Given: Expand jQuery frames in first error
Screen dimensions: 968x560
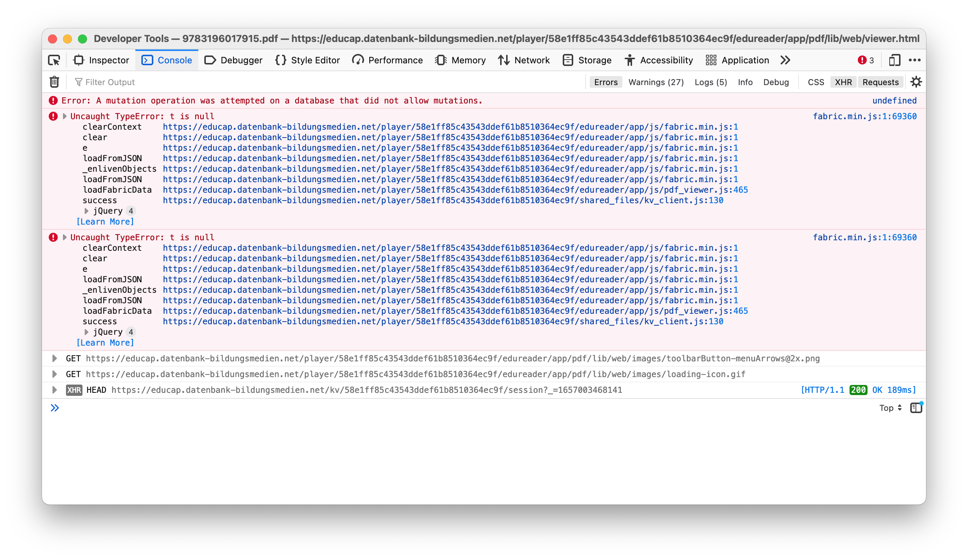Looking at the screenshot, I should (x=87, y=211).
